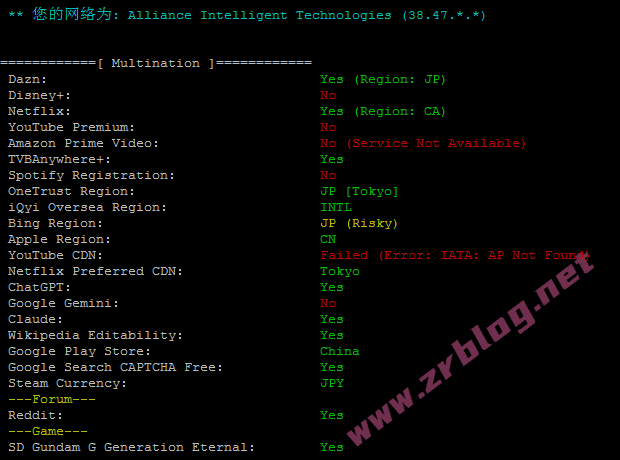
Task: Select the YouTube CDN Failed error text
Action: [x=455, y=255]
